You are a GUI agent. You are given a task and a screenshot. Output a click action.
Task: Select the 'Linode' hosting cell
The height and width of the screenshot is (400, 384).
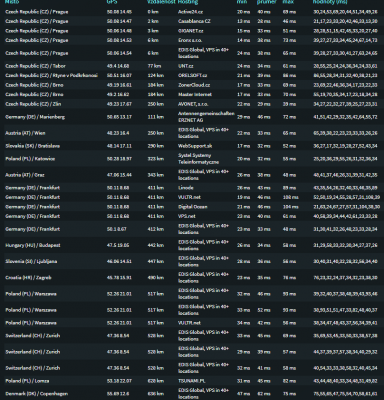click(186, 188)
